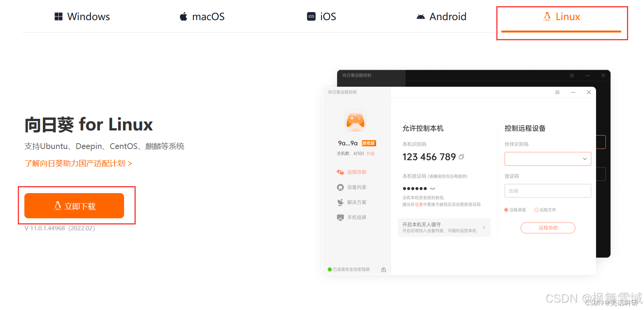Click the Linux penguin tab icon
Screen dimensions: 644x310
tap(547, 17)
